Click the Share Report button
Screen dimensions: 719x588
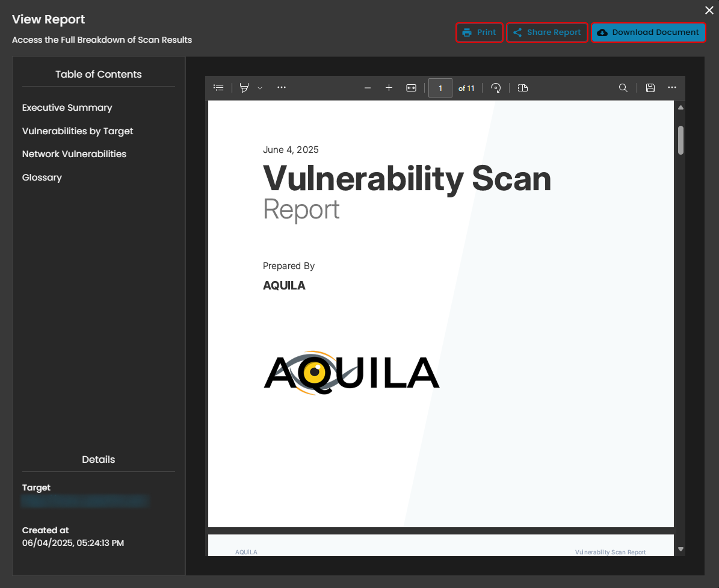(547, 32)
